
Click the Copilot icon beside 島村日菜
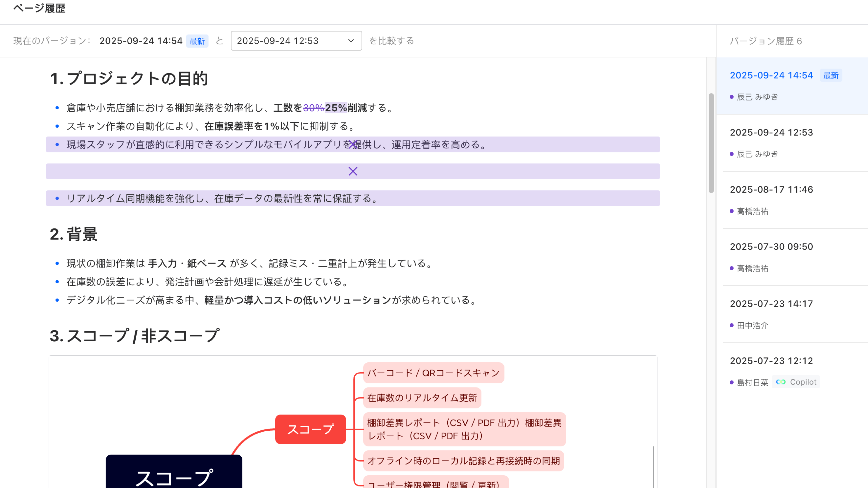(x=781, y=382)
